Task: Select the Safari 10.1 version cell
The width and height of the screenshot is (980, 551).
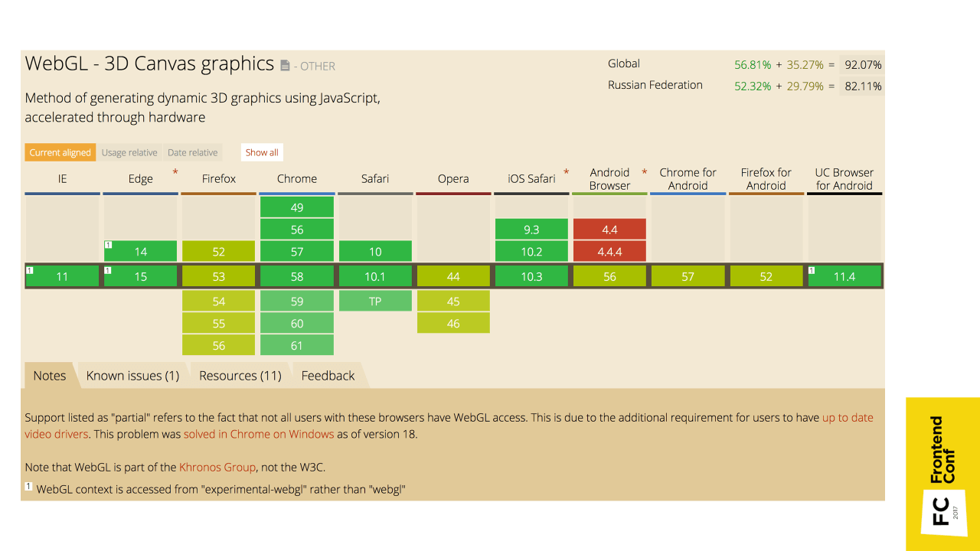Action: tap(375, 276)
